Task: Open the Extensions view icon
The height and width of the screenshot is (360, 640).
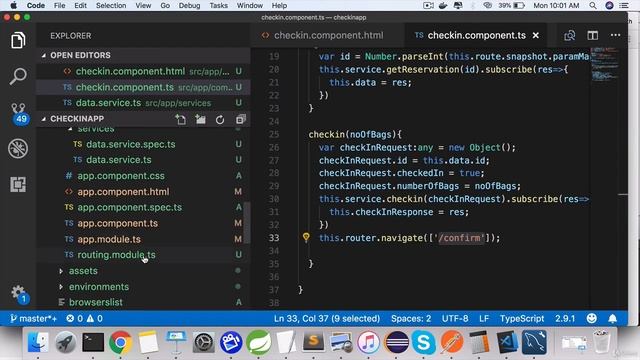Action: [x=18, y=184]
